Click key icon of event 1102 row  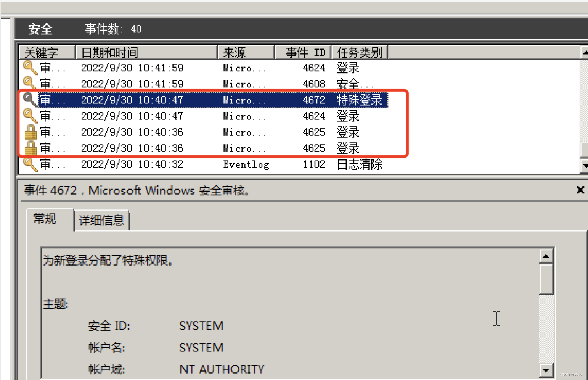point(30,164)
